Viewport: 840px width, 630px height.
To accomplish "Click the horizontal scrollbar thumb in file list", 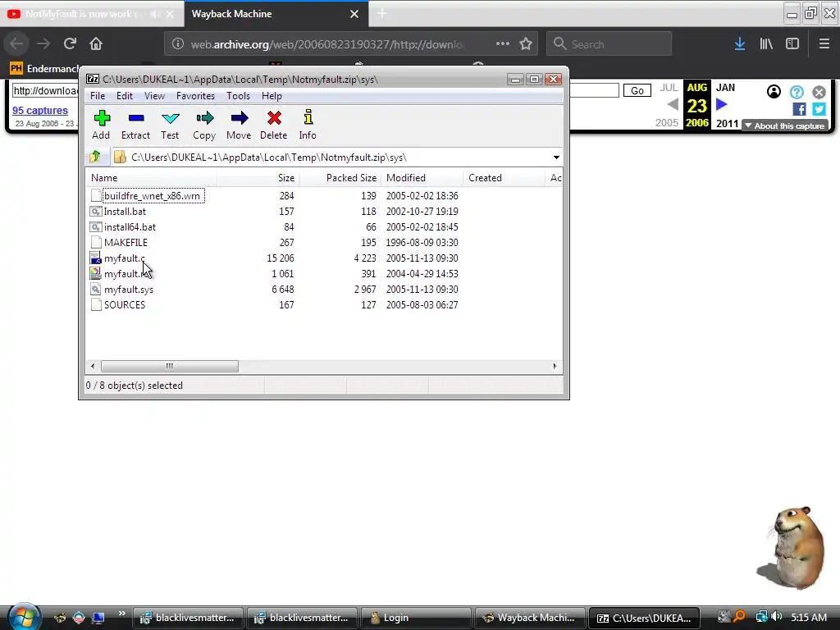I will pyautogui.click(x=169, y=366).
